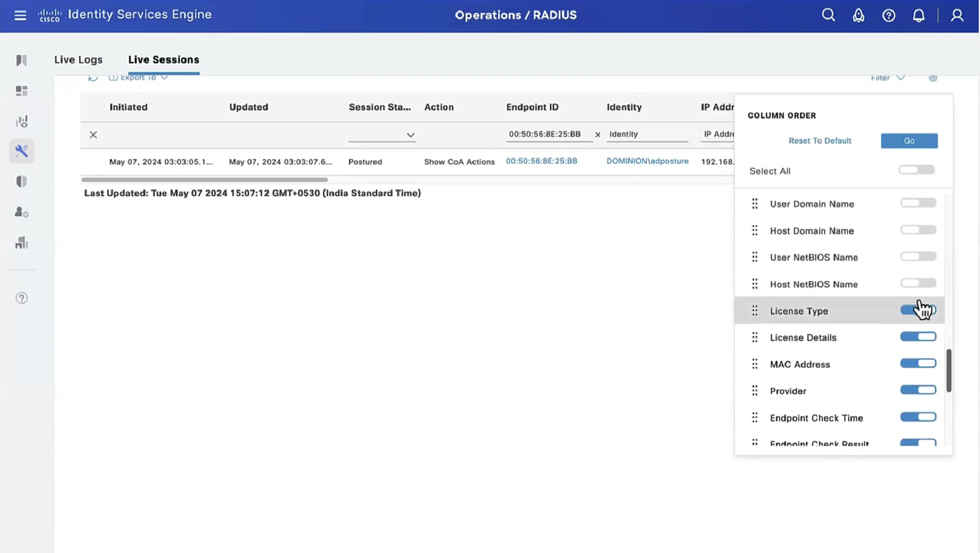Viewport: 980px width, 553px height.
Task: Click the table settings gear icon
Action: coord(933,78)
